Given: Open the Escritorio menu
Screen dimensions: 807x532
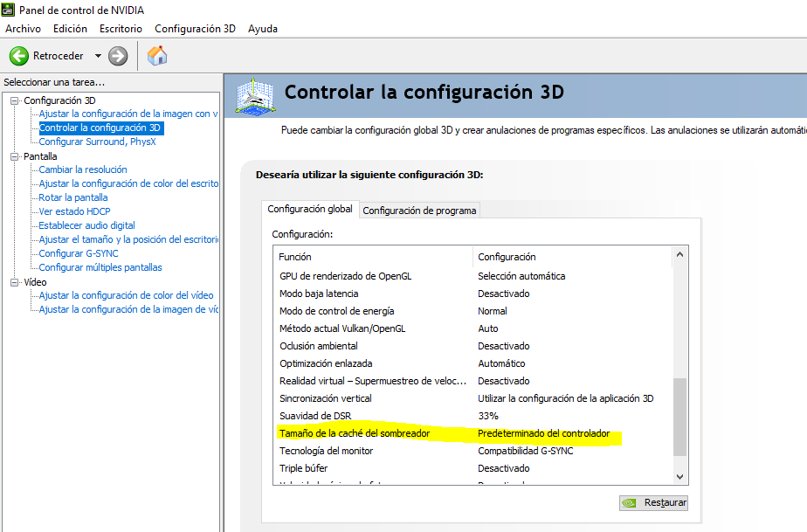Looking at the screenshot, I should (121, 29).
